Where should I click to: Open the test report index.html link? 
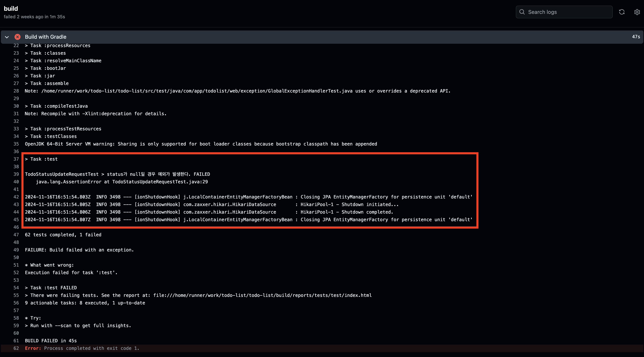[x=262, y=295]
